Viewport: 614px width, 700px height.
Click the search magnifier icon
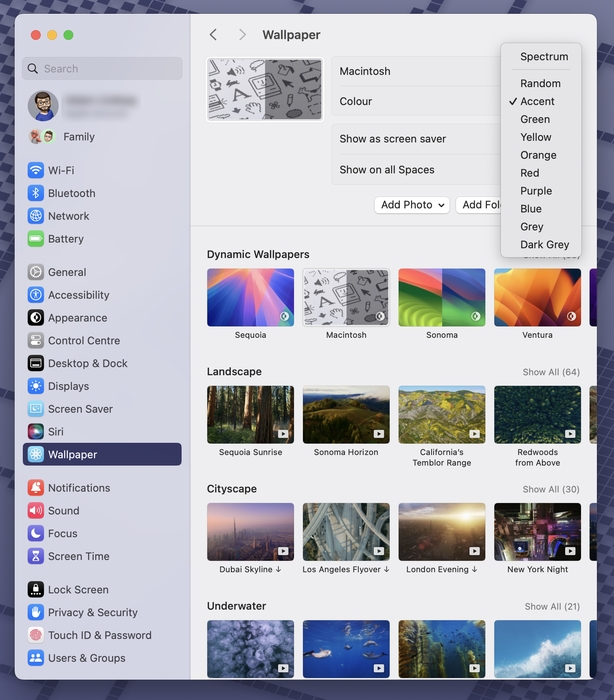[33, 68]
